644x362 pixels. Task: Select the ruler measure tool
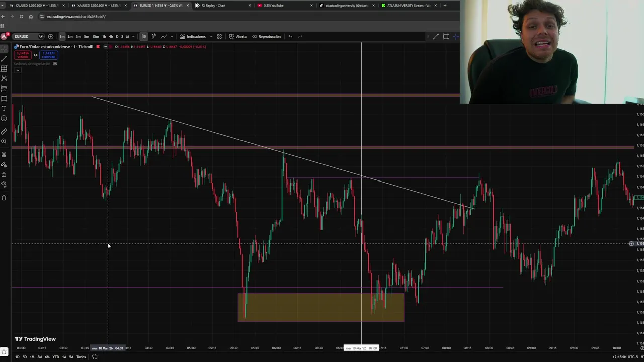click(x=4, y=131)
